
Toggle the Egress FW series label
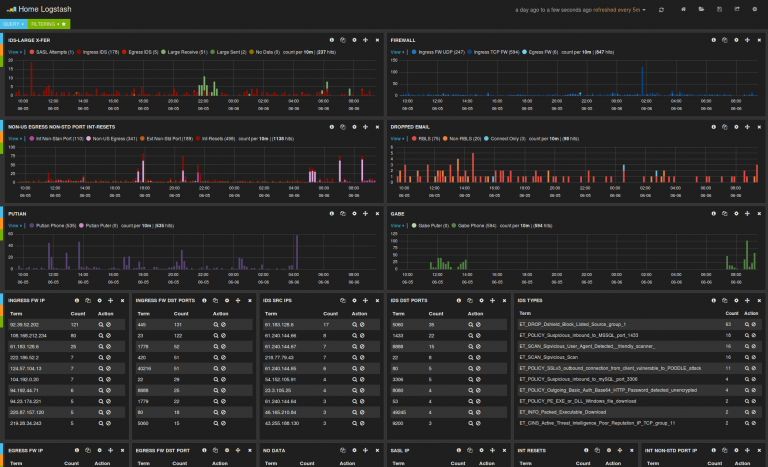click(x=543, y=52)
